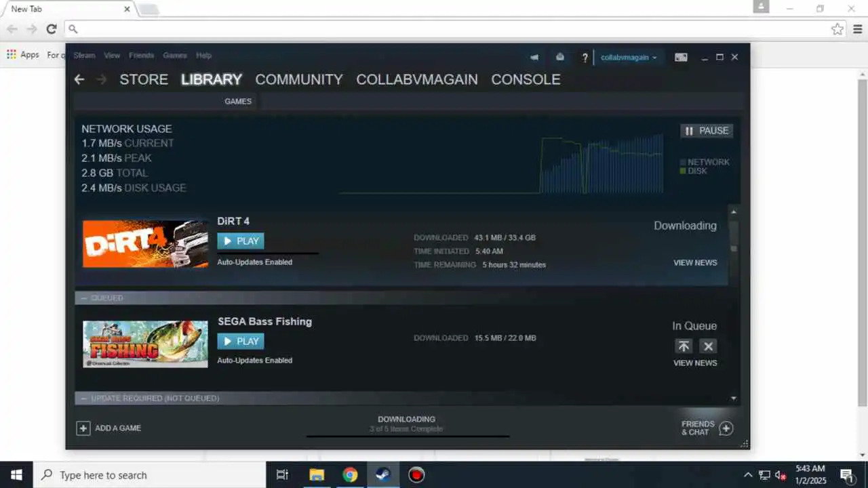
Task: Click the overall downloading progress bar
Action: (x=408, y=436)
